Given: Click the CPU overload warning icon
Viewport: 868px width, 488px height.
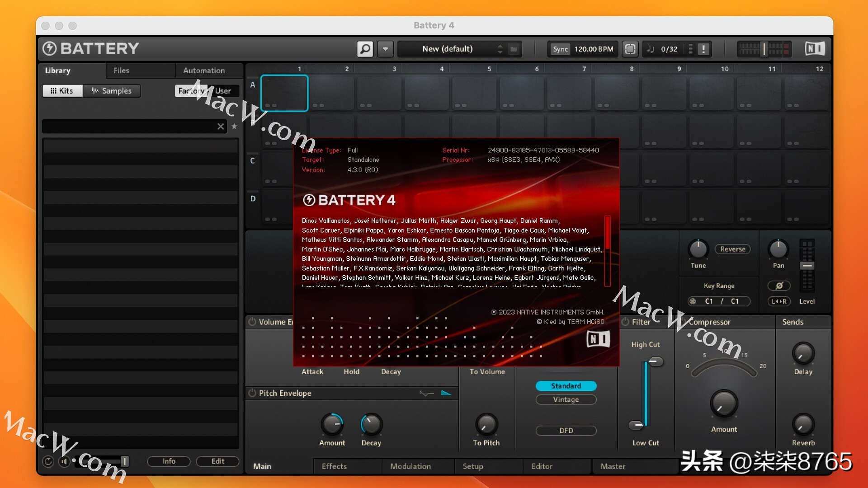Looking at the screenshot, I should pos(703,49).
